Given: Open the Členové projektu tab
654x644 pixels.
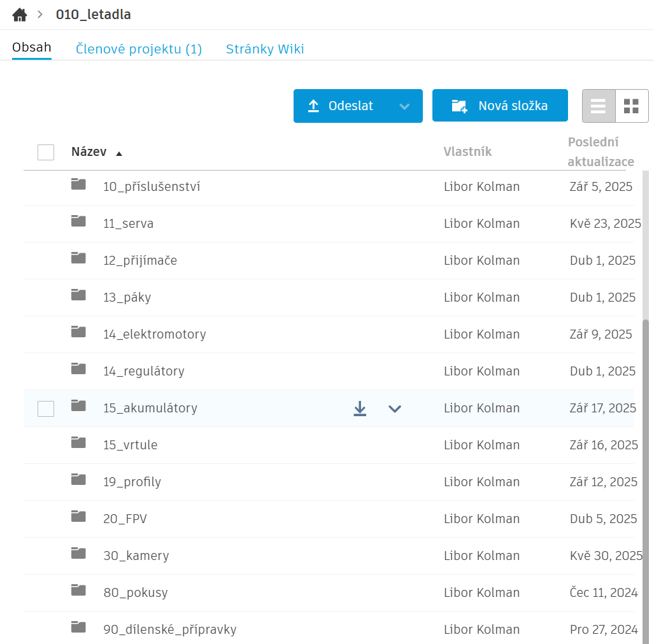Looking at the screenshot, I should 139,49.
